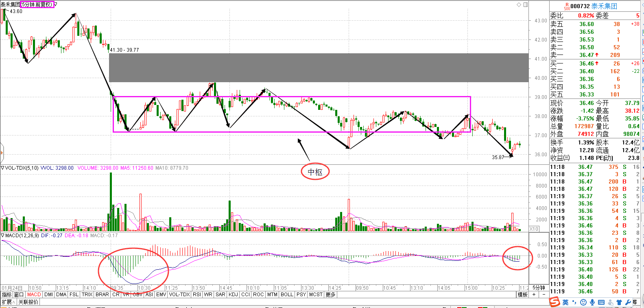Expand the 扩展 panel toggle

coord(8,302)
